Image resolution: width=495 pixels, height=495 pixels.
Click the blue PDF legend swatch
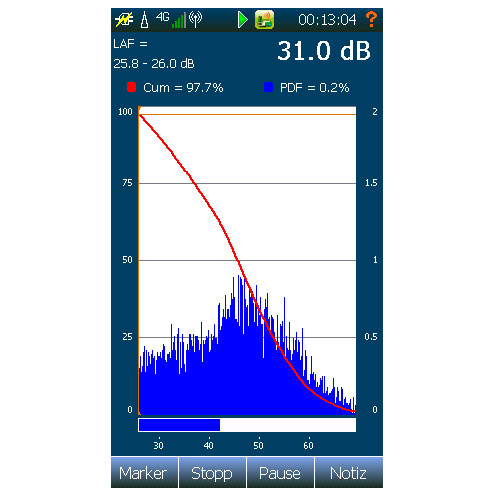268,87
